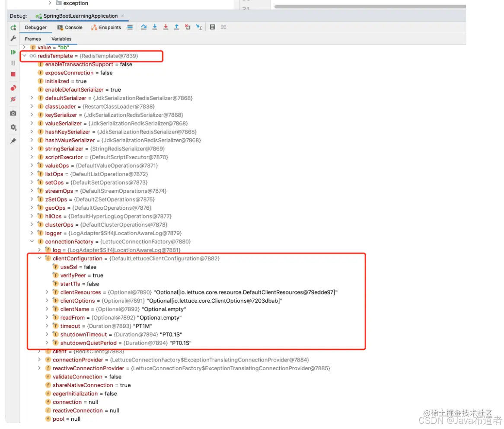Click Trace Current Stream Chain icon

tap(223, 27)
